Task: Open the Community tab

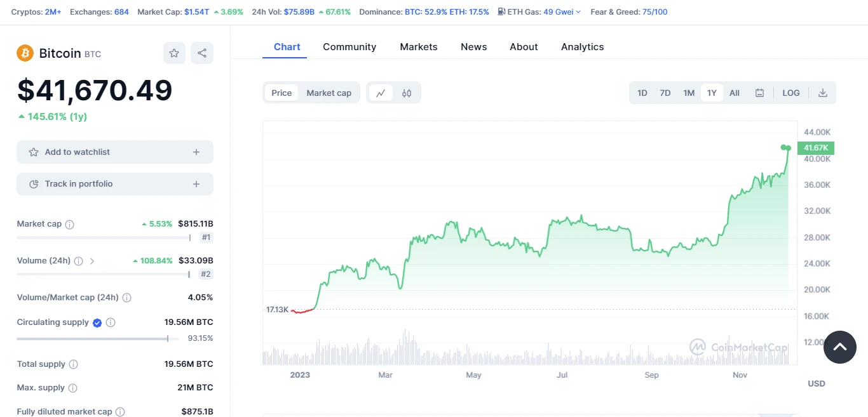Action: pos(349,47)
